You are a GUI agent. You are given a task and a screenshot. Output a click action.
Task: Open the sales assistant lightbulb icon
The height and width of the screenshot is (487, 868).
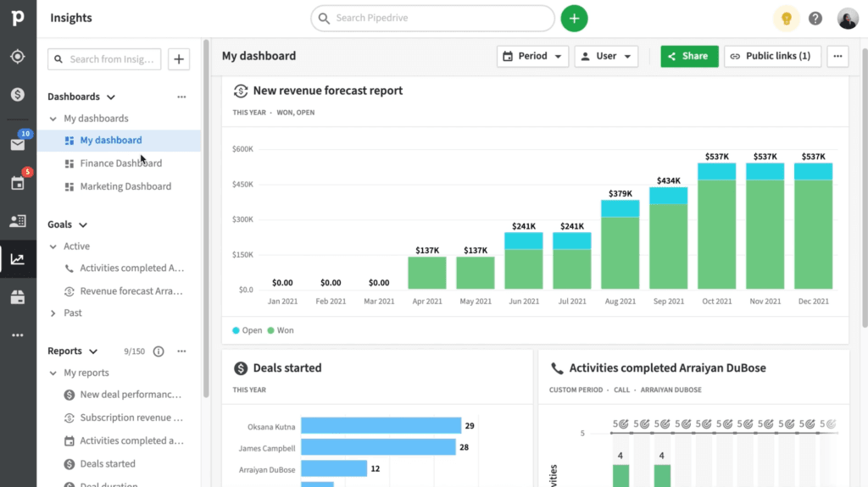pyautogui.click(x=786, y=19)
